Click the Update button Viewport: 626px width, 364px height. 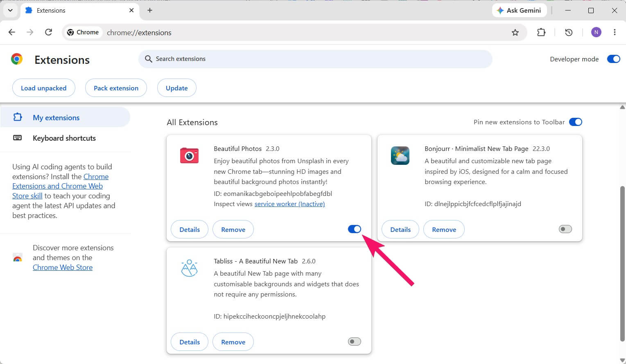177,88
